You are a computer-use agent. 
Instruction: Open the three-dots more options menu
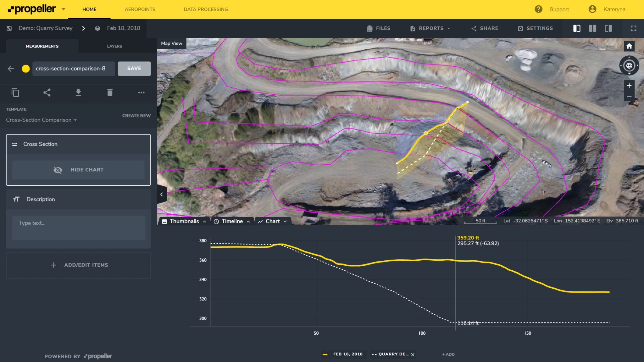(141, 93)
